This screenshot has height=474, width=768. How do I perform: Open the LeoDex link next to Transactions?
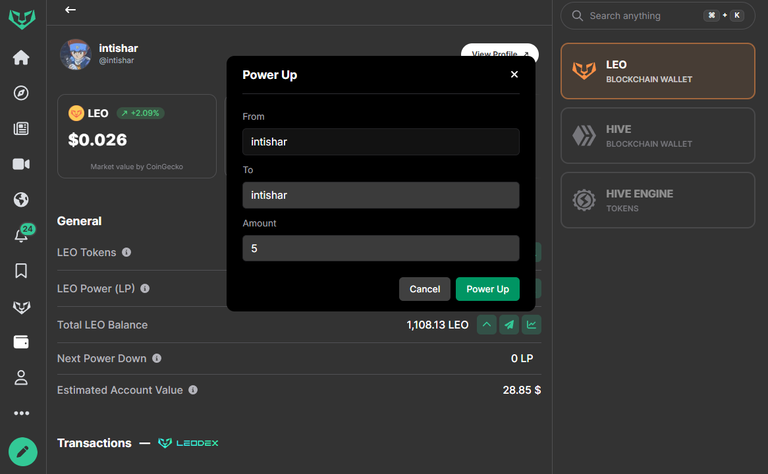(188, 443)
